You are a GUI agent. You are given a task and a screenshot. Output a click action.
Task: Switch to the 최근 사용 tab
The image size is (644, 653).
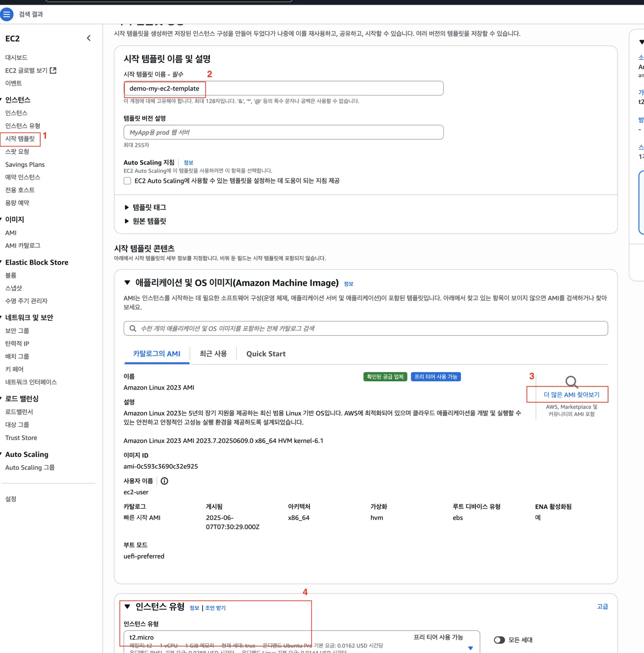(213, 354)
